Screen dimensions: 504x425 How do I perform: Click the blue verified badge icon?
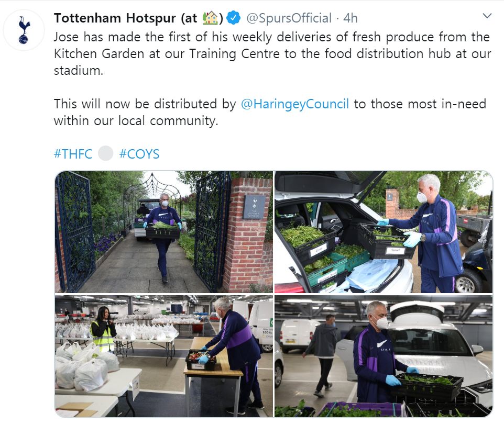coord(234,18)
